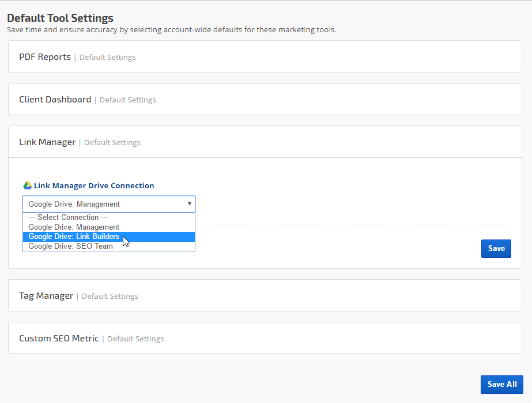Click 'Default Settings' beside Tag Manager

pos(110,296)
